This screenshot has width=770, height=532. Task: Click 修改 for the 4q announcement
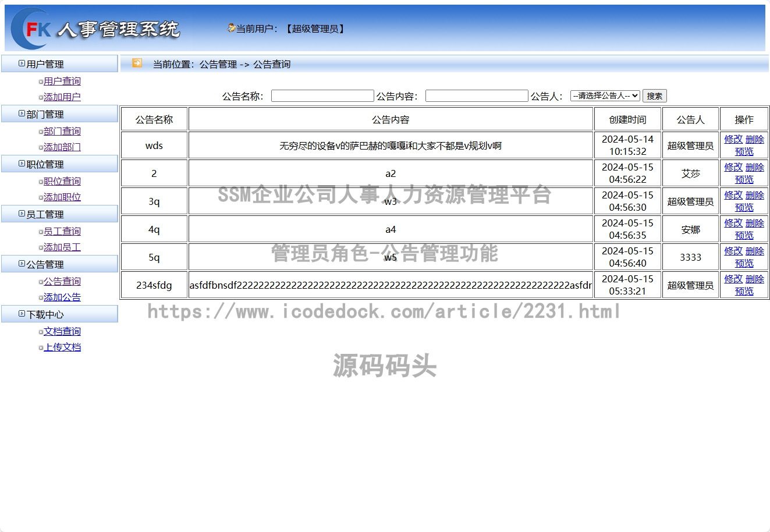tap(733, 223)
